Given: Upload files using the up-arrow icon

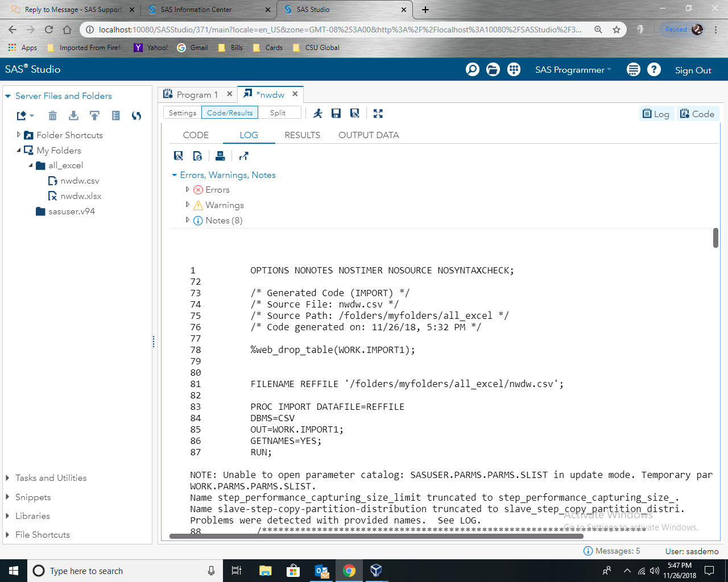Looking at the screenshot, I should tap(94, 116).
